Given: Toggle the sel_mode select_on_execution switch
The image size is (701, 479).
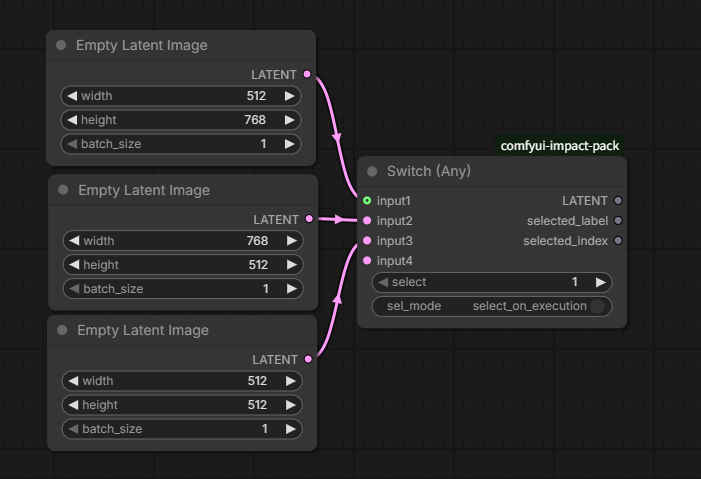Looking at the screenshot, I should point(598,306).
